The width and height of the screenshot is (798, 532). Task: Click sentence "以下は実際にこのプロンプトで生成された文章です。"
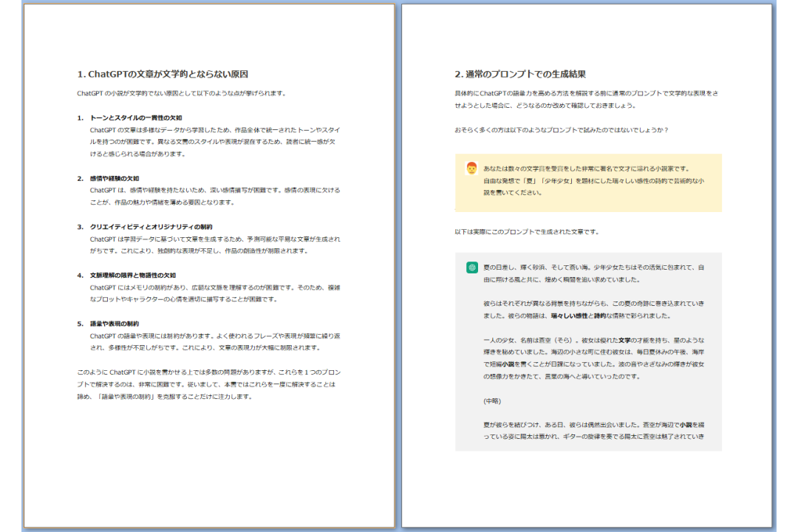tap(527, 231)
